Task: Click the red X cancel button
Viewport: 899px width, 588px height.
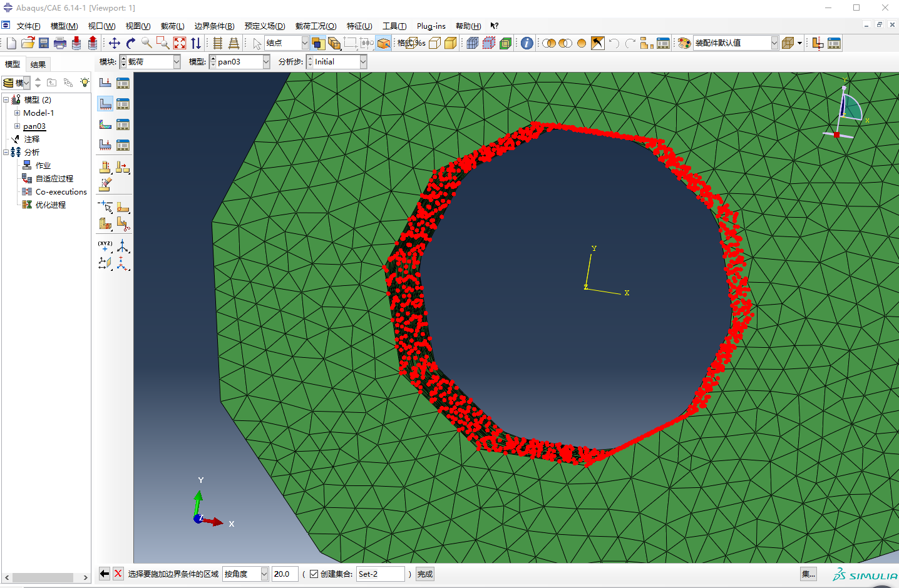Action: click(118, 574)
